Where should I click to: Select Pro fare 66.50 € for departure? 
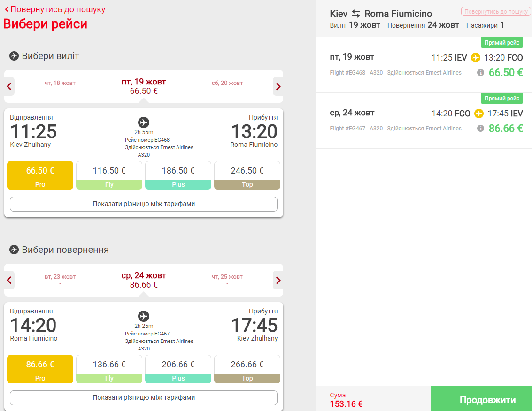(x=40, y=175)
